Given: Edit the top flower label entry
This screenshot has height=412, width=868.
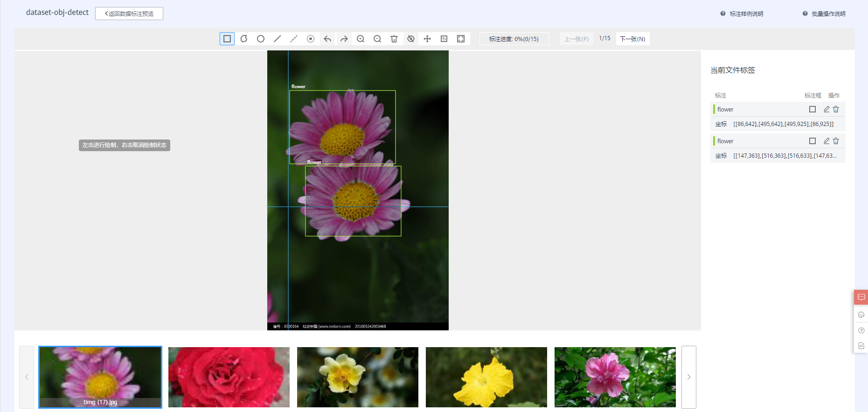Looking at the screenshot, I should point(826,109).
